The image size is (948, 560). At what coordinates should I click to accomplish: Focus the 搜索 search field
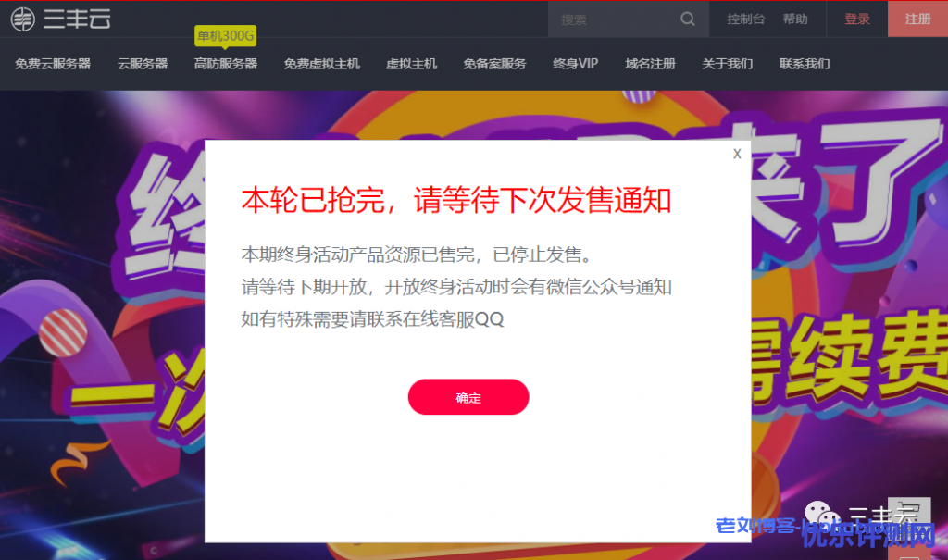[613, 19]
